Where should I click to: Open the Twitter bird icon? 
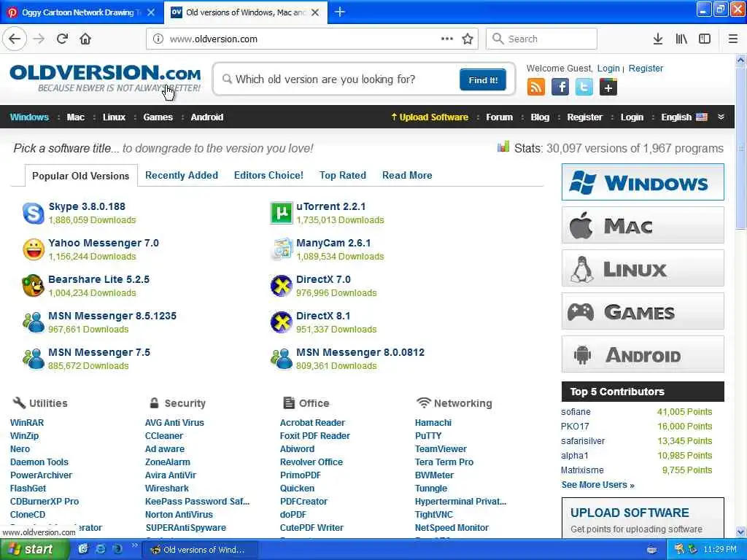(584, 87)
